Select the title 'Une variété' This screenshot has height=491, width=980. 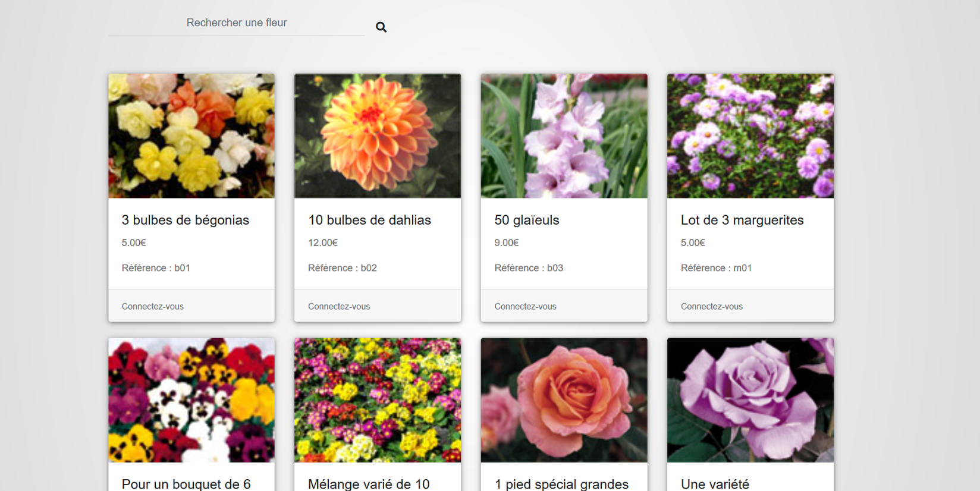[x=715, y=484]
